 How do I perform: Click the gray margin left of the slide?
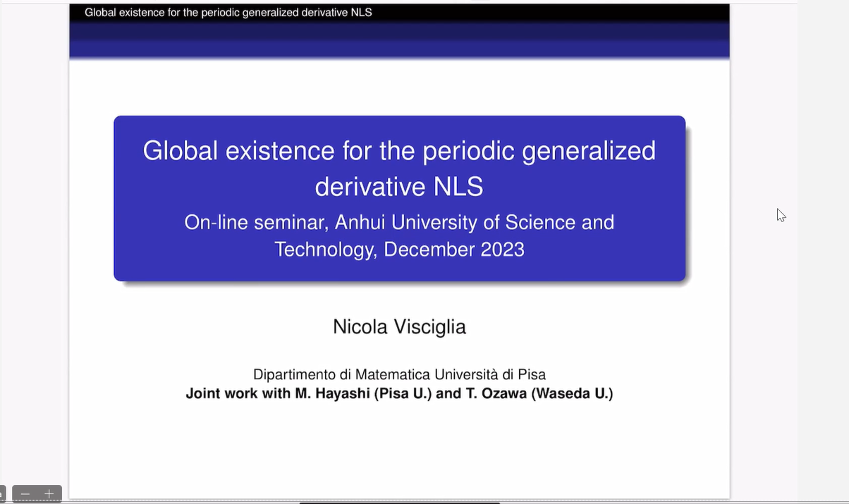click(x=34, y=247)
